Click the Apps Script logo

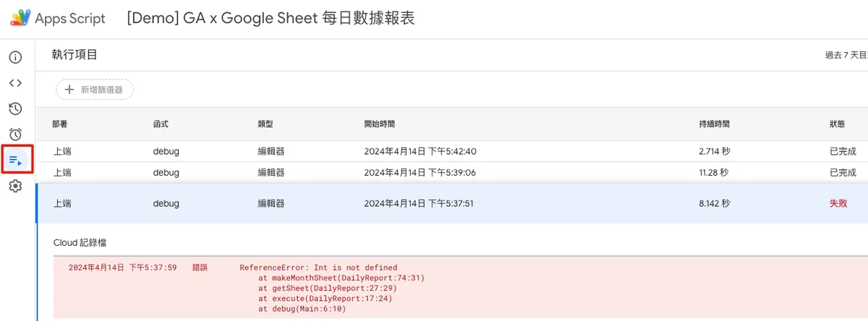click(20, 19)
